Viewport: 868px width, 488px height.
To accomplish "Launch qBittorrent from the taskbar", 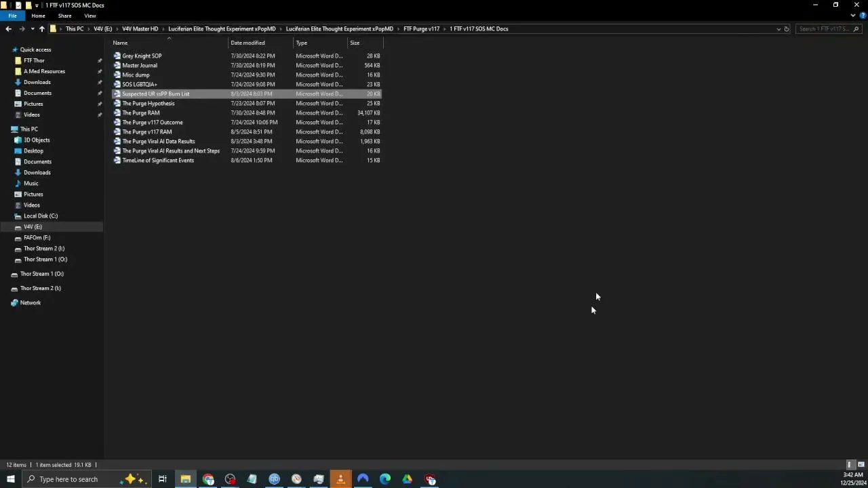I will 274,479.
